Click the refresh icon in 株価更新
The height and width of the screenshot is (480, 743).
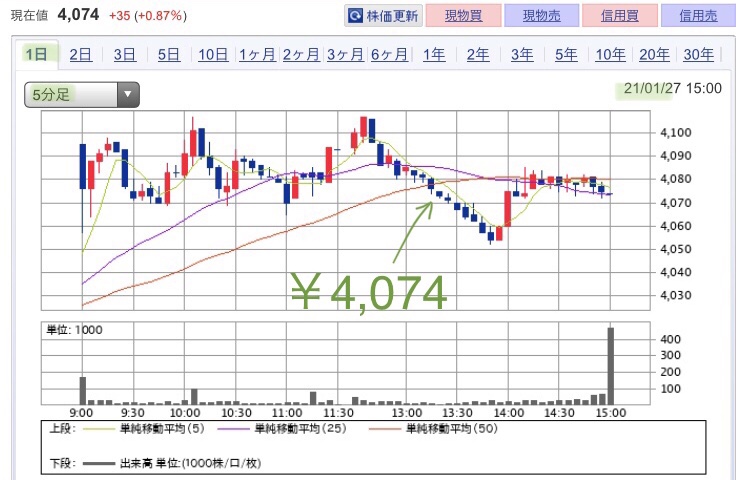point(355,16)
